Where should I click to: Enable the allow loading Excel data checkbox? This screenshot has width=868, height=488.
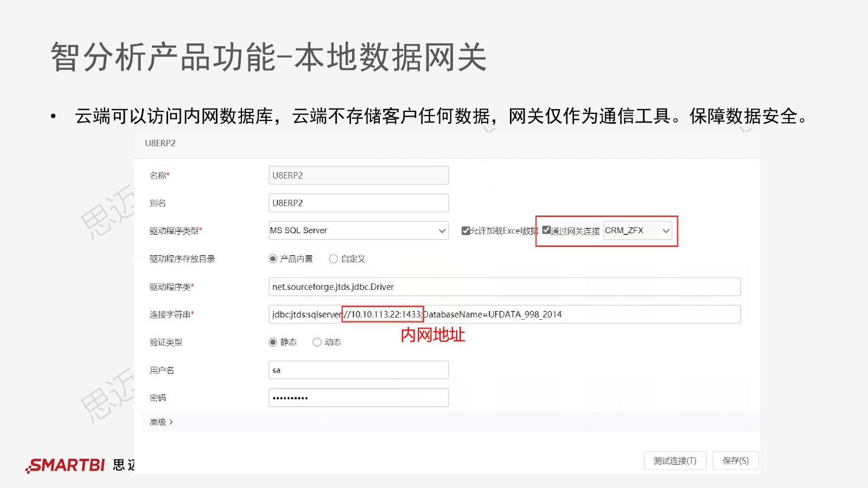465,231
